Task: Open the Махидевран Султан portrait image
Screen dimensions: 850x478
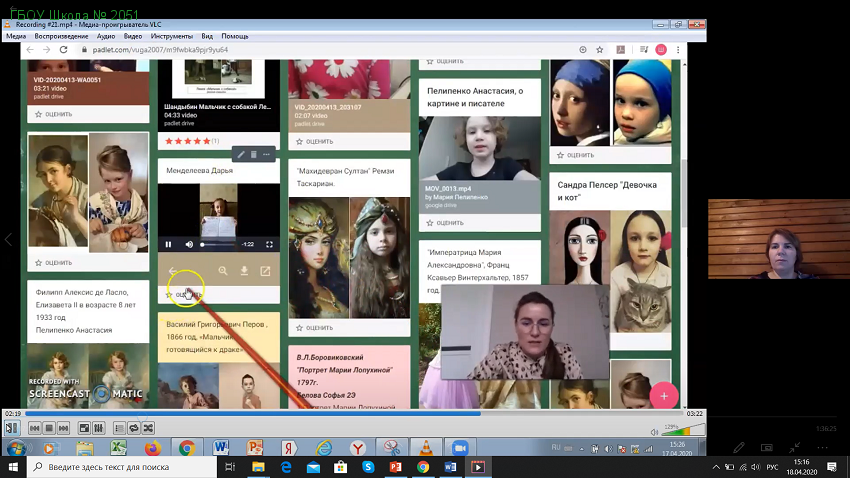Action: [350, 257]
